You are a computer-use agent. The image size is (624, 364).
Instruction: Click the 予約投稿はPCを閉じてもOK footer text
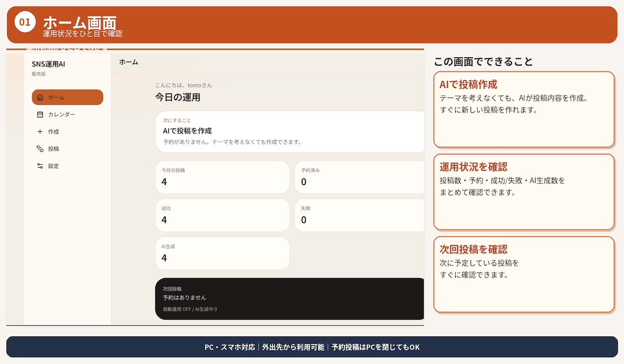pyautogui.click(x=375, y=347)
